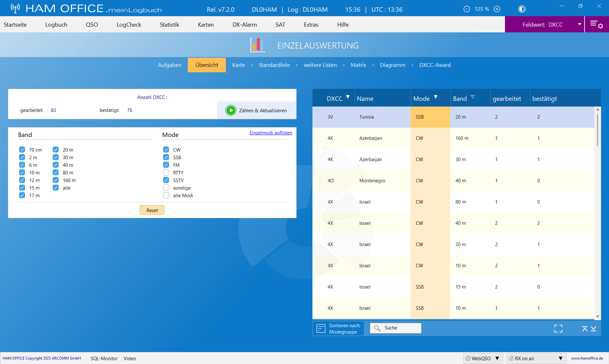Expand table to fullscreen icon
Image resolution: width=609 pixels, height=364 pixels.
[x=558, y=328]
